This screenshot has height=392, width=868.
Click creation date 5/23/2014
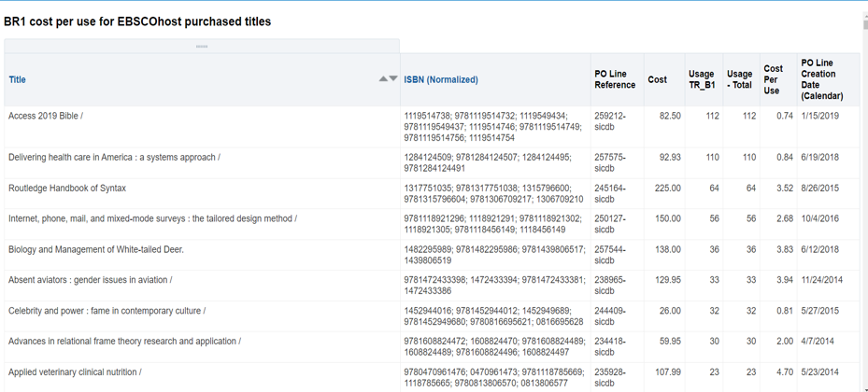820,372
